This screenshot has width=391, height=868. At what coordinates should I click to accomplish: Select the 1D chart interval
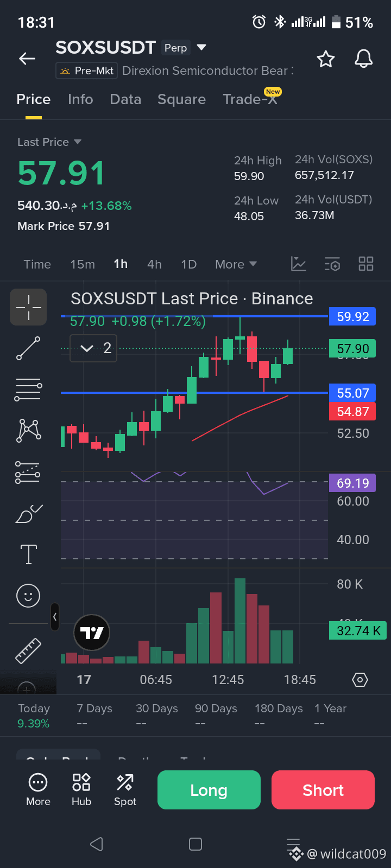[188, 264]
